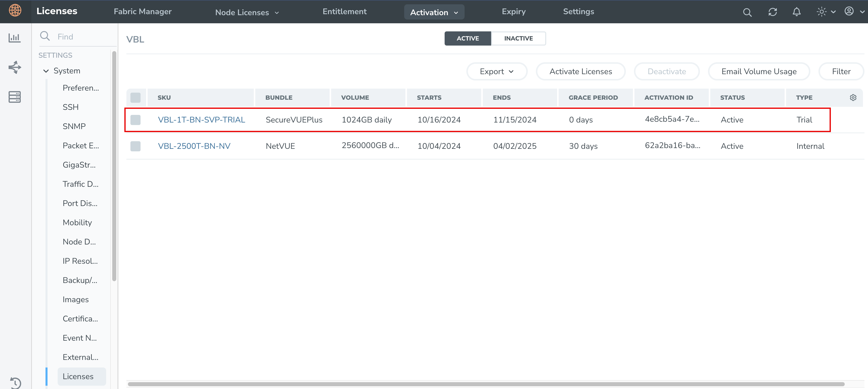Click the globe logo icon
Screen dimensions: 868x389
point(15,10)
